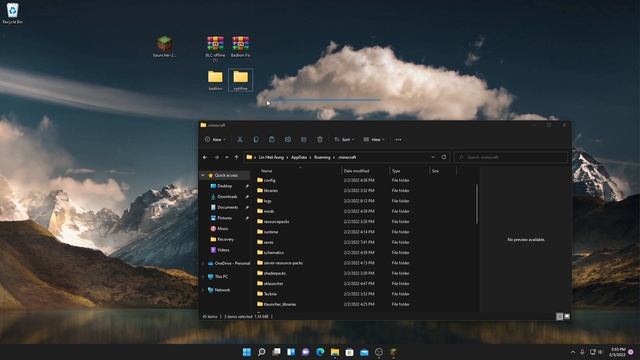Click the Copy icon in Explorer toolbar
This screenshot has width=640, height=360.
coord(256,140)
